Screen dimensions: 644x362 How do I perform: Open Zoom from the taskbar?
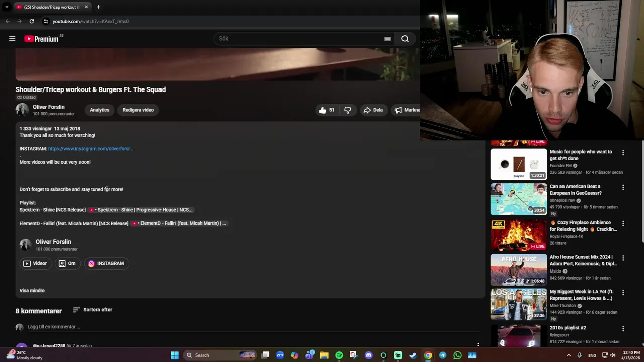coord(280,355)
